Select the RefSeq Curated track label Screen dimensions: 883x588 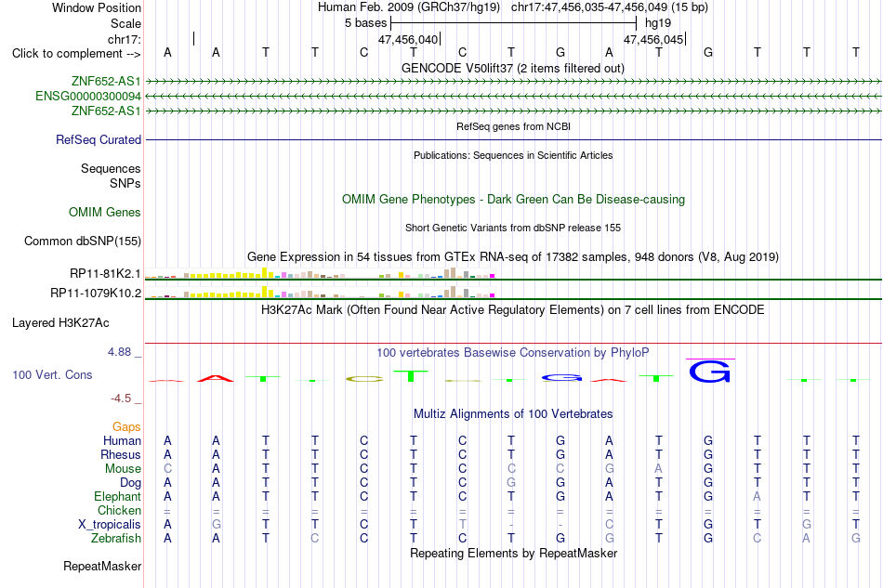(99, 139)
